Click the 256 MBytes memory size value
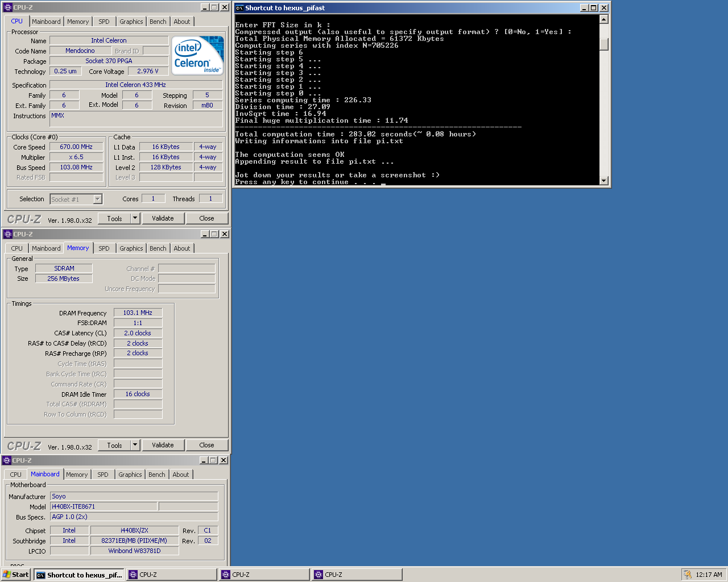 click(x=64, y=278)
